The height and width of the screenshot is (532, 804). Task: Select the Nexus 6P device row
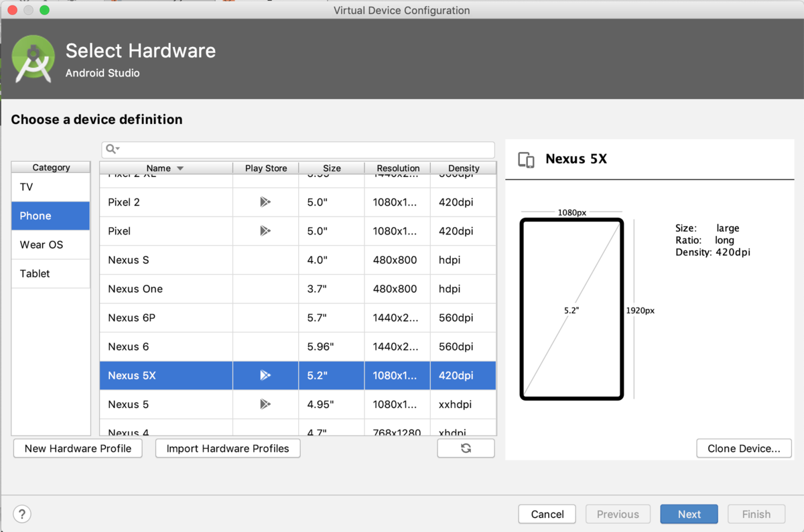click(298, 318)
